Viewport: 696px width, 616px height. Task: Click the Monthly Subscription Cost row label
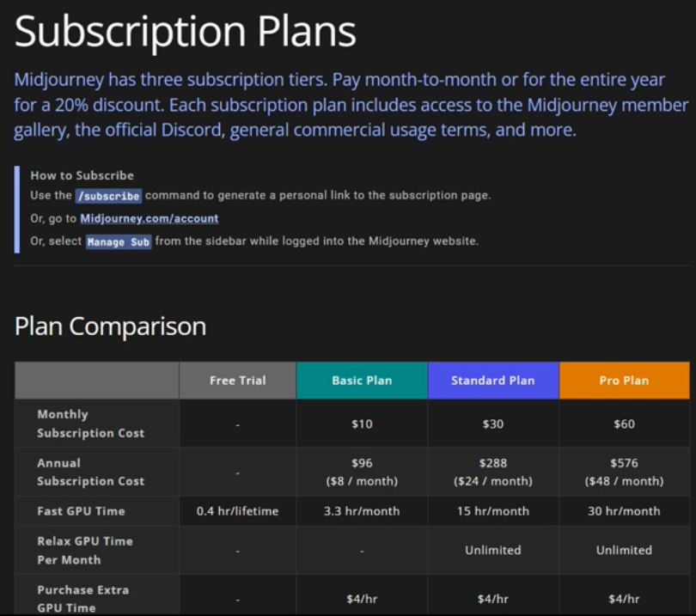coord(90,424)
